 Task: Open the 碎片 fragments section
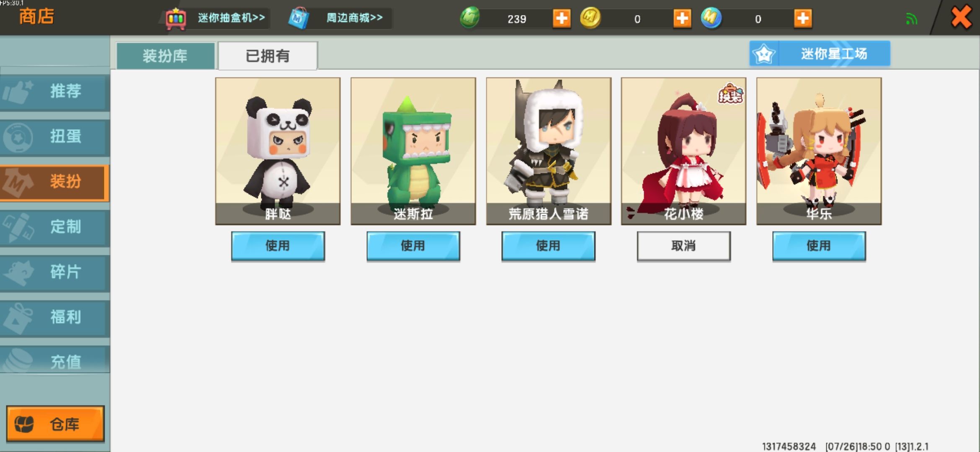point(54,272)
